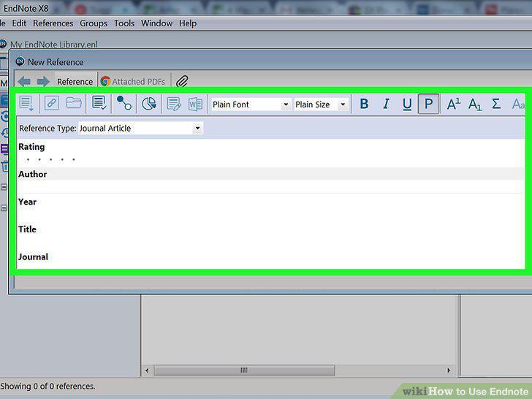Click the right scroll arrow of horizontal scrollbar
Screen dimensions: 532x399
449,370
